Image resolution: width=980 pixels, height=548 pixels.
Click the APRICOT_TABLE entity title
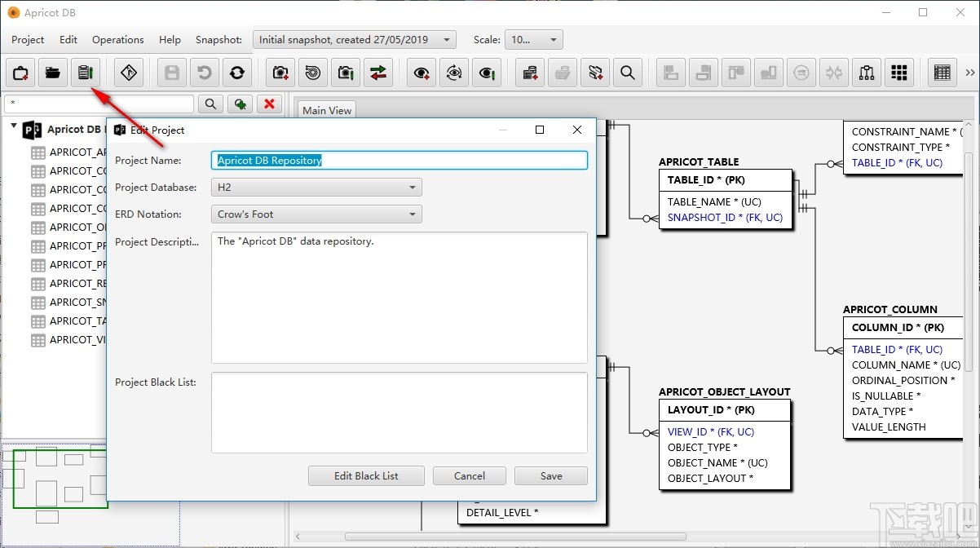click(x=699, y=162)
